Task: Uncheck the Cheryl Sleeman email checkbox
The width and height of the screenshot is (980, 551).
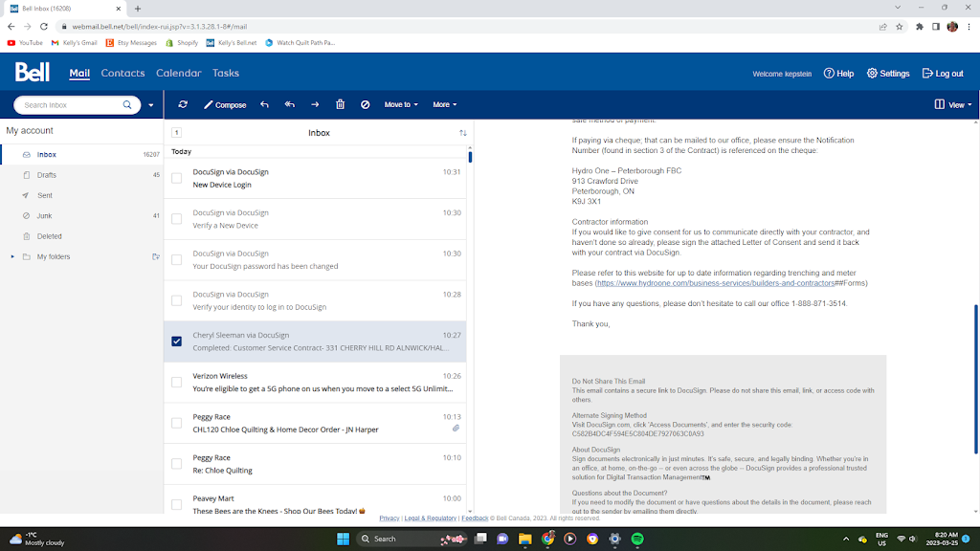Action: [x=177, y=342]
